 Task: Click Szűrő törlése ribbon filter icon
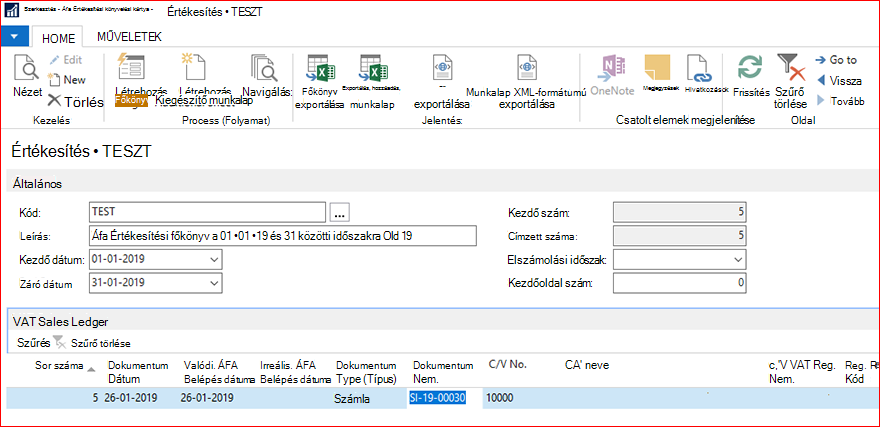[791, 68]
